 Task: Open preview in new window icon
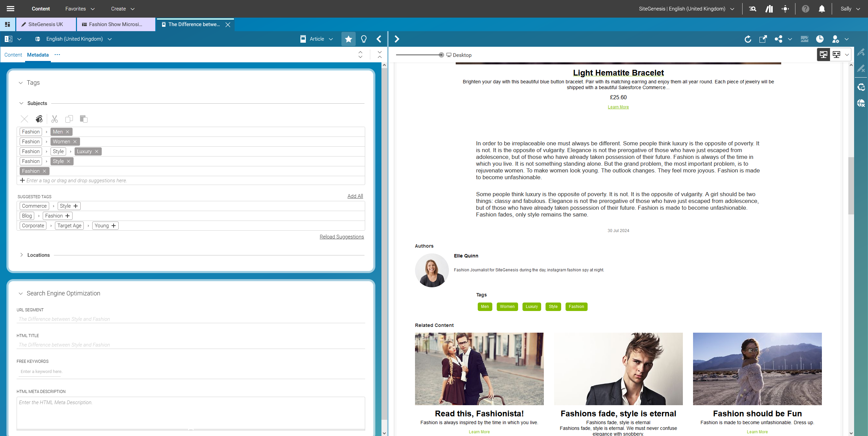click(x=763, y=39)
